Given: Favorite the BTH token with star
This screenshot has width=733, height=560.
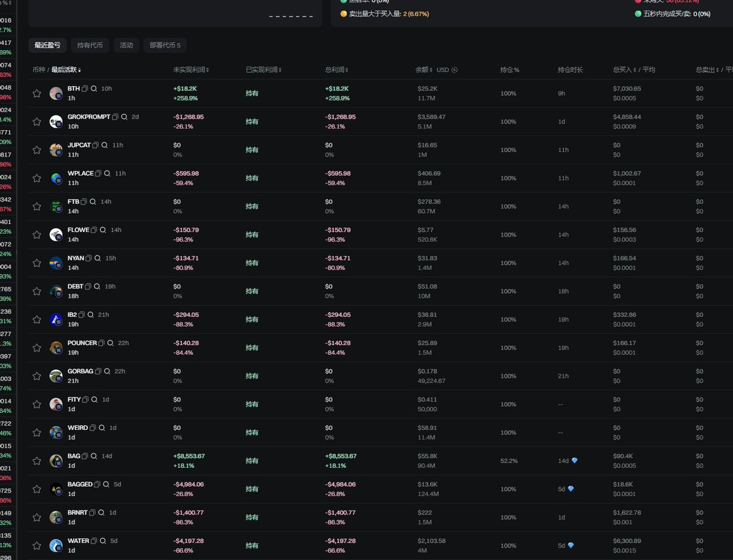Looking at the screenshot, I should click(37, 93).
